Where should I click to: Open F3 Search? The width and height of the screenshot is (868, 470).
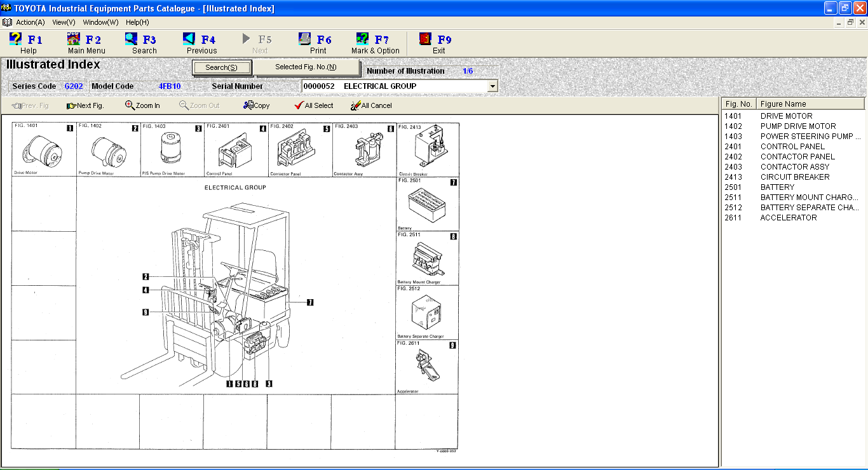[x=144, y=44]
